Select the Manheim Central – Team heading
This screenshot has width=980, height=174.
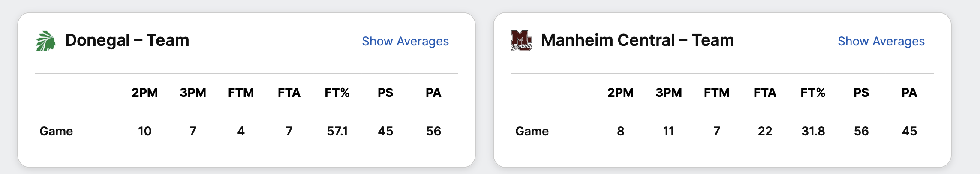click(637, 40)
